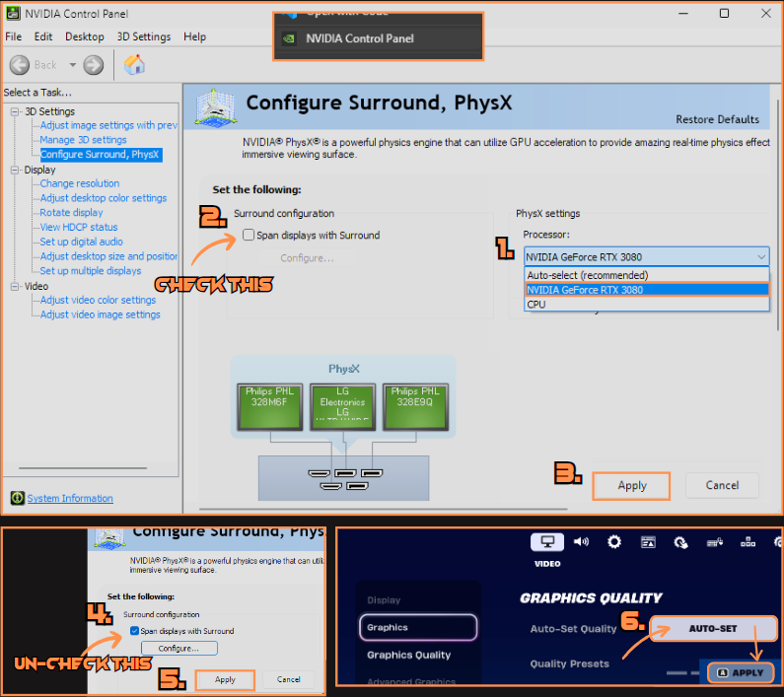784x697 pixels.
Task: Choose Auto-select (recommended) processor option
Action: coord(647,275)
